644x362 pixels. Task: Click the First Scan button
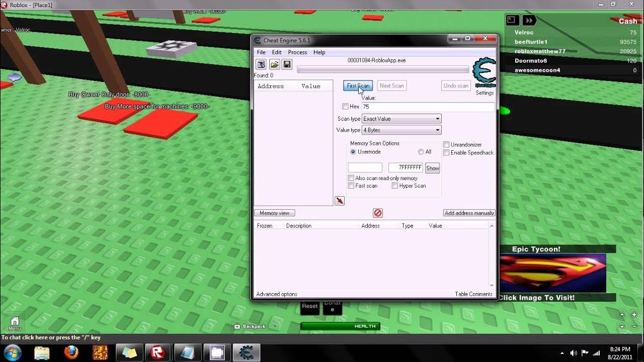(358, 86)
